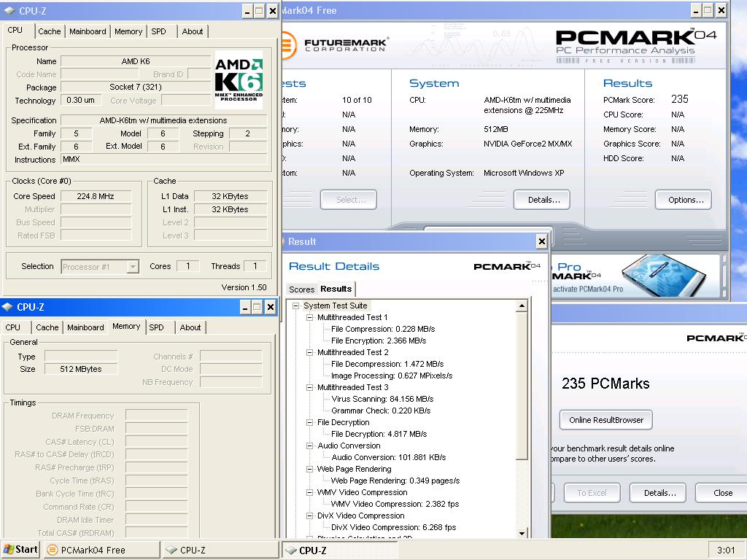This screenshot has width=747, height=560.
Task: Collapse the WMV Video Compression node
Action: pos(309,492)
